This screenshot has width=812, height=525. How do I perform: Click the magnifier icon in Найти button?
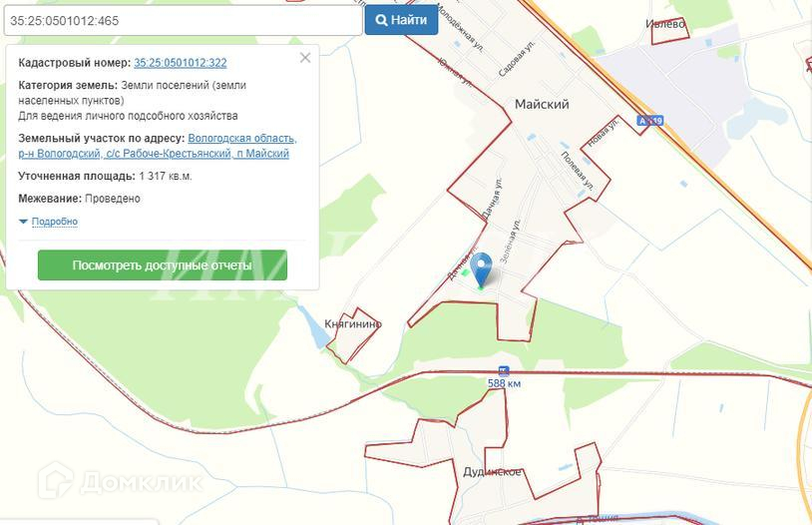click(x=382, y=20)
